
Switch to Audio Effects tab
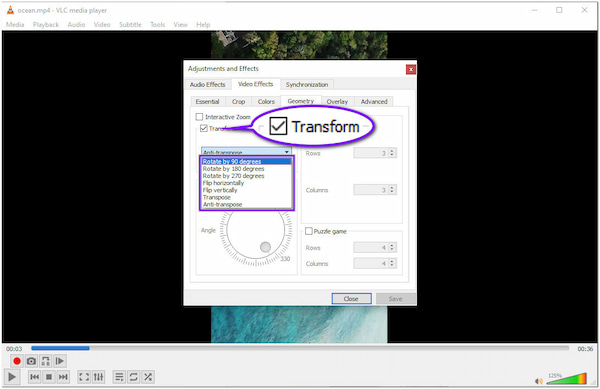tap(207, 85)
